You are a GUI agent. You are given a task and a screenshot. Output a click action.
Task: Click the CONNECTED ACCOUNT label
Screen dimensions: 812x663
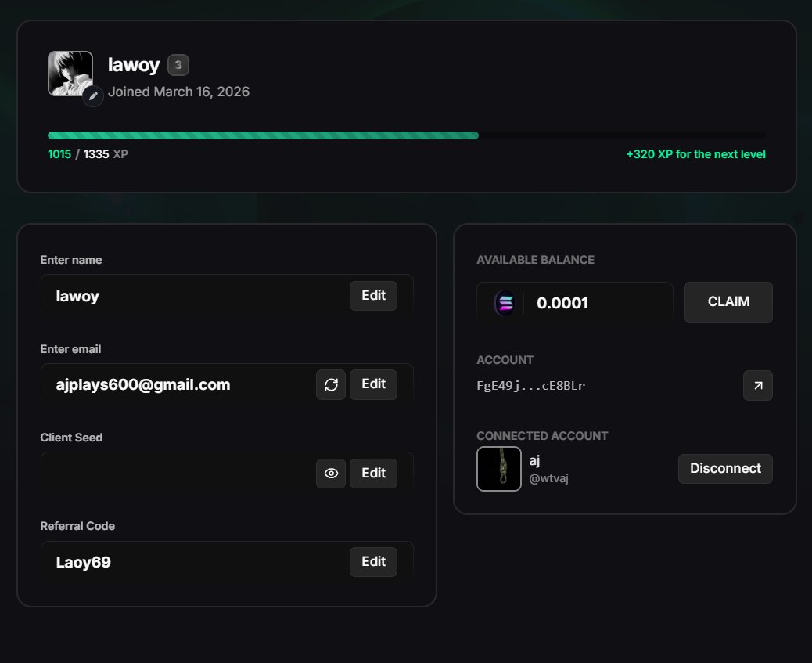click(x=542, y=436)
